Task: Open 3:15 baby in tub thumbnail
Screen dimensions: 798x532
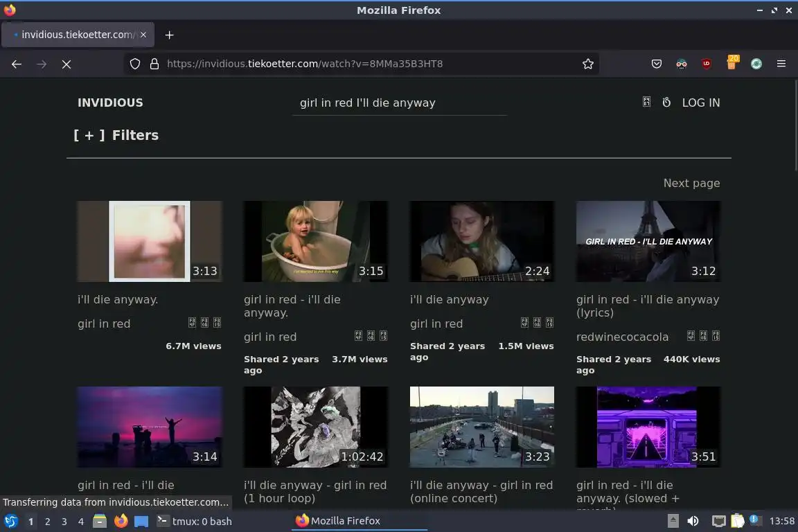Action: (316, 241)
